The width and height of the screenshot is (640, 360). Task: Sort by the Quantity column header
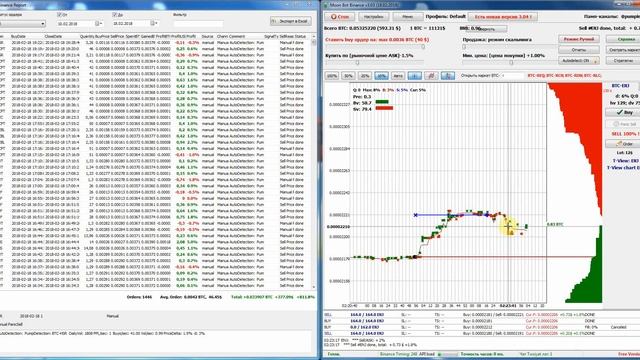point(87,36)
